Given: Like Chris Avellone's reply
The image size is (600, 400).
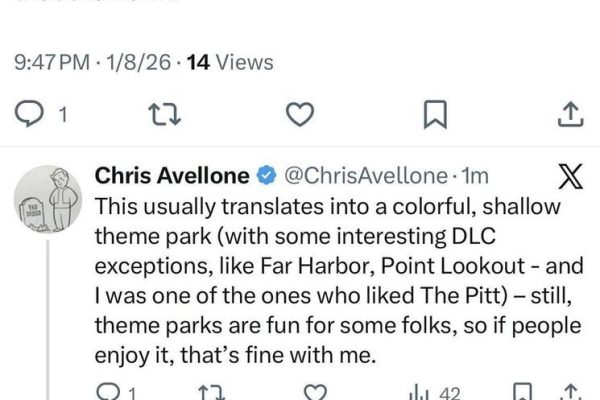Looking at the screenshot, I should click(x=315, y=392).
